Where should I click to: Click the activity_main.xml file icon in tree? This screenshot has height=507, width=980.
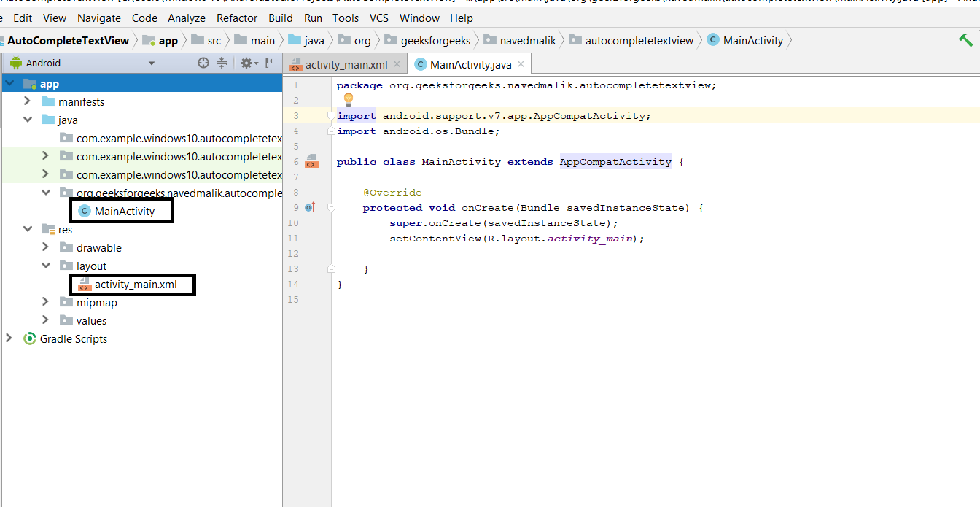(84, 284)
